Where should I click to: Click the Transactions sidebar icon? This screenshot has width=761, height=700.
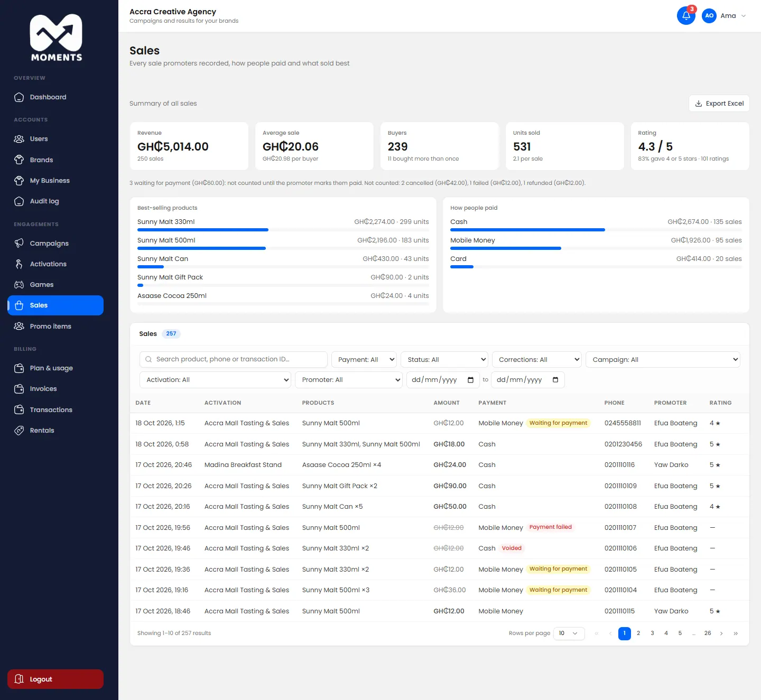click(19, 410)
